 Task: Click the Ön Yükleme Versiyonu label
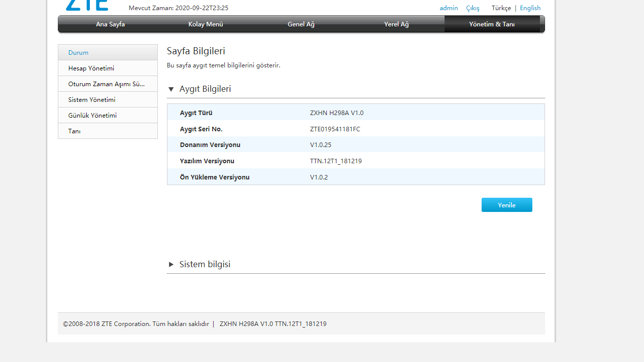coord(215,177)
